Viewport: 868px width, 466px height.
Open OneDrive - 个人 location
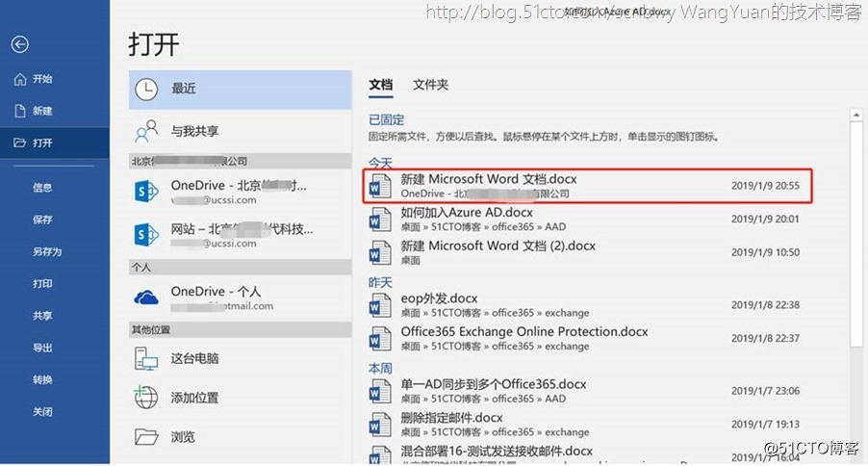point(241,298)
